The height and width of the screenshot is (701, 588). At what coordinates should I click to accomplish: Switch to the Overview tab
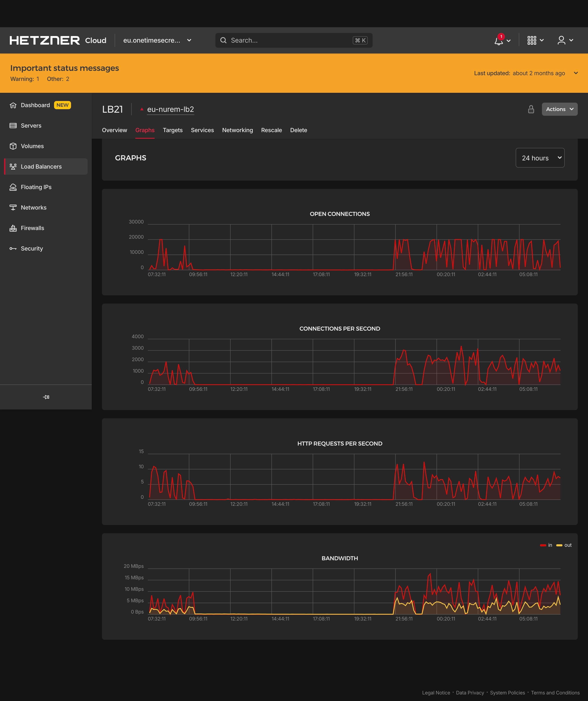(x=114, y=130)
